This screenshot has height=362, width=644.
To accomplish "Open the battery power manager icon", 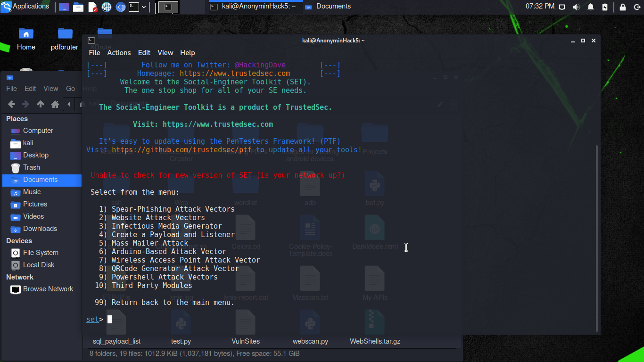I will (x=605, y=7).
